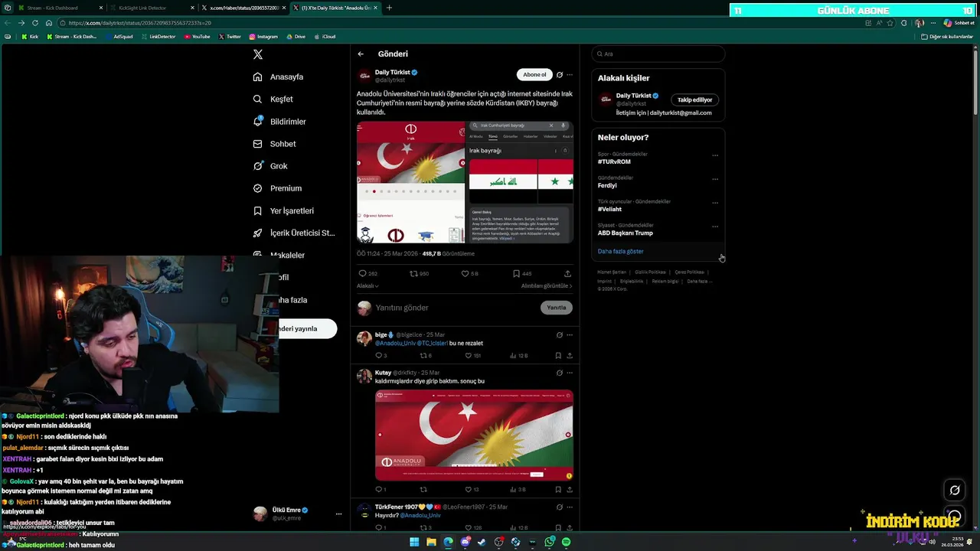Viewport: 980px width, 551px height.
Task: Open Grok action on TürkFener 1907 reply
Action: 560,507
